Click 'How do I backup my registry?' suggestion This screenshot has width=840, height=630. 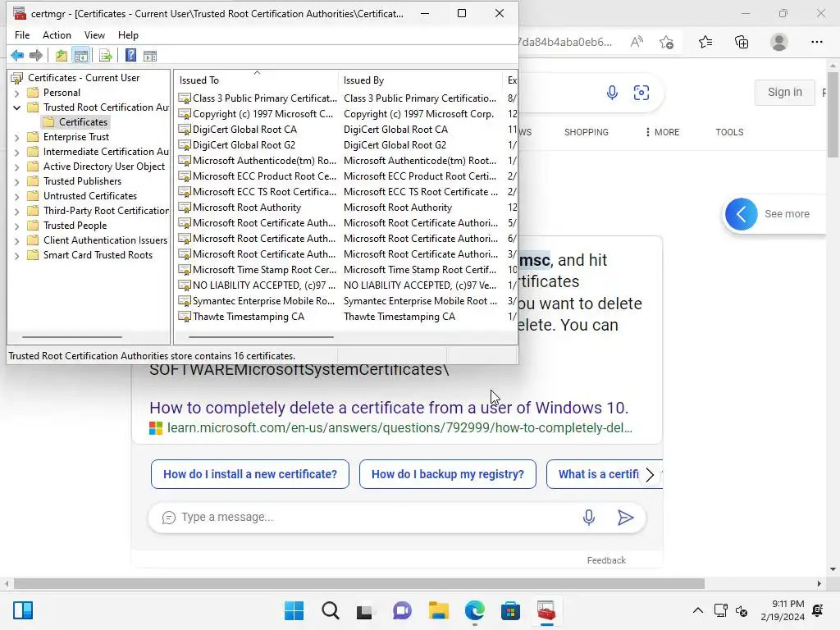pos(447,474)
